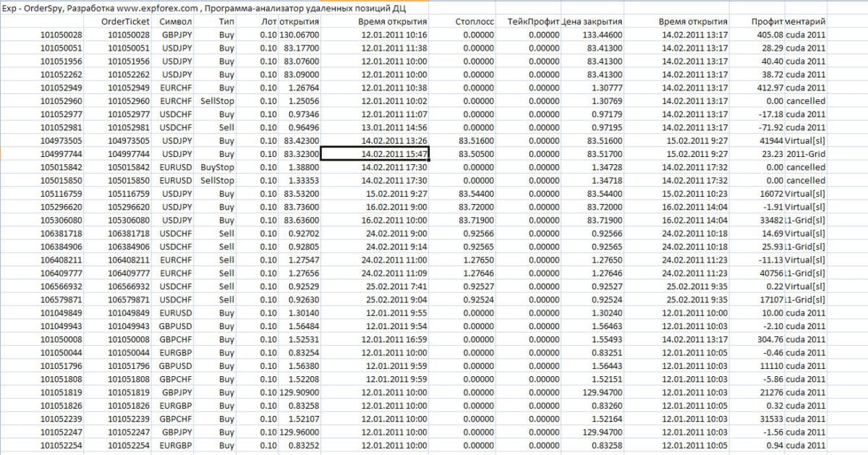Select the SellStop cell in the EURCHF row
Viewport: 868px width, 455px height.
point(217,101)
